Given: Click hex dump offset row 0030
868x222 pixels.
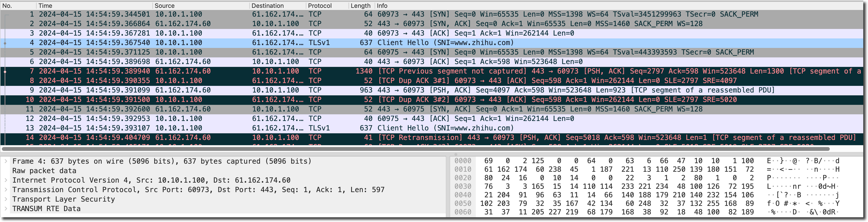Looking at the screenshot, I should click(x=463, y=186).
